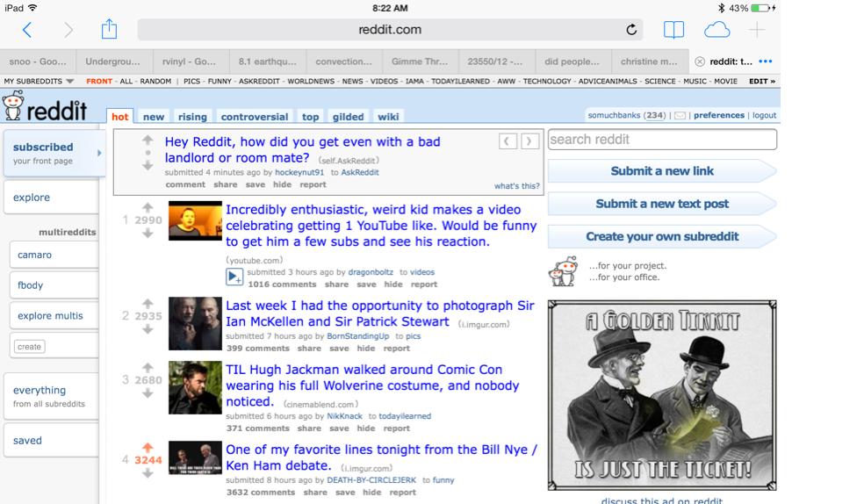Show next promoted post arrow
Screen dimensions: 864x504
(529, 140)
